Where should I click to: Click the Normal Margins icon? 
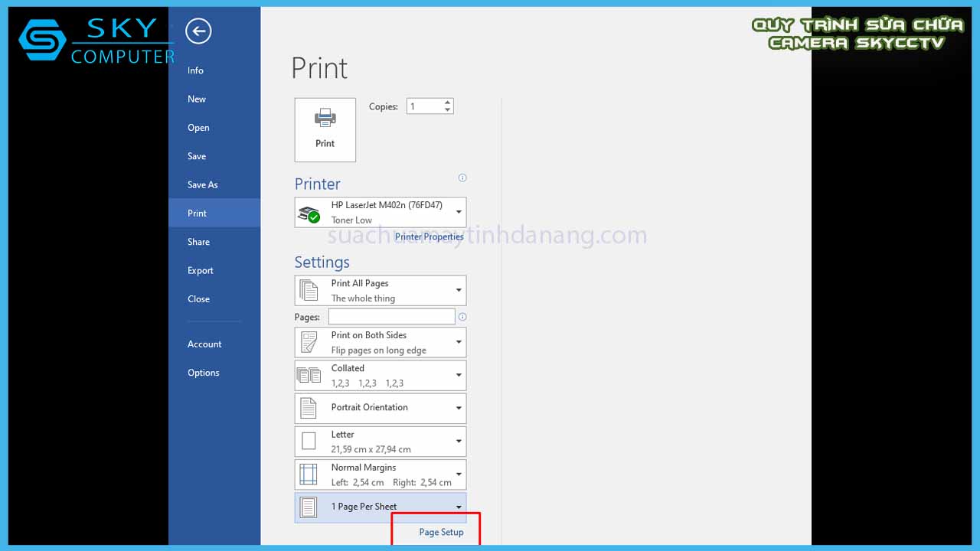(309, 474)
